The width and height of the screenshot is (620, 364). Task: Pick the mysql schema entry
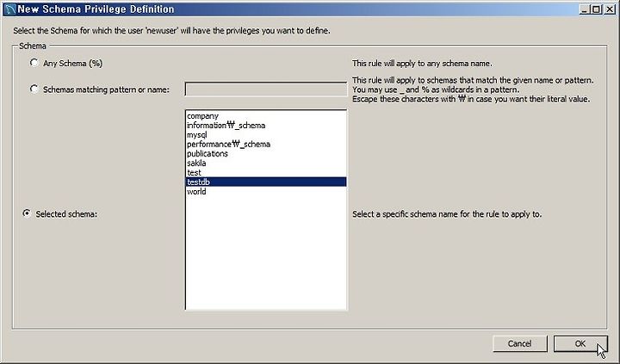tap(266, 135)
